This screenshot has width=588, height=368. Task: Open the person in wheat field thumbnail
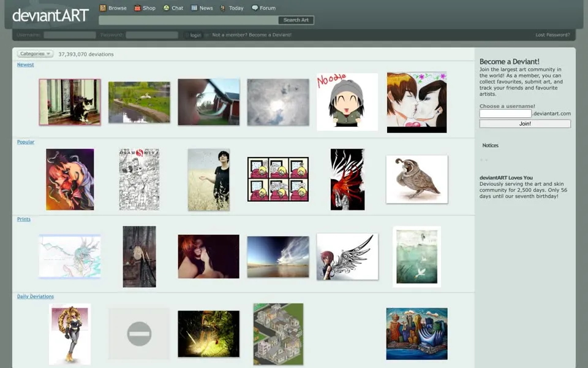(x=209, y=180)
